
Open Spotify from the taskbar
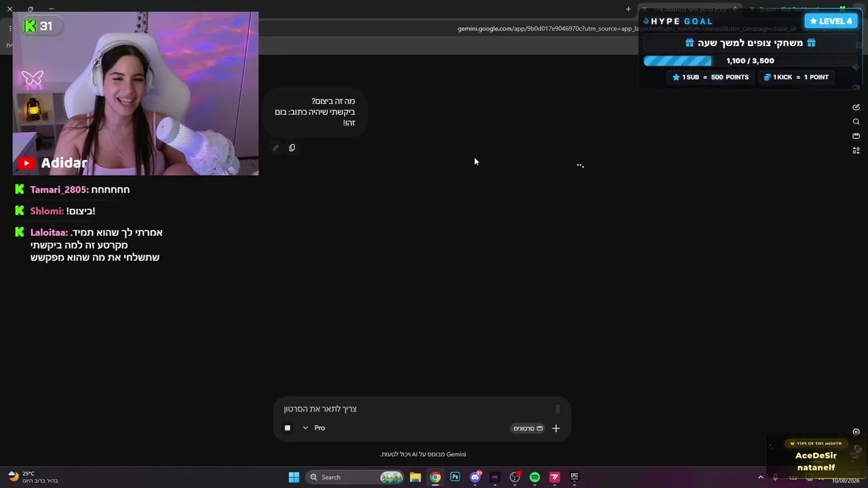pyautogui.click(x=534, y=477)
